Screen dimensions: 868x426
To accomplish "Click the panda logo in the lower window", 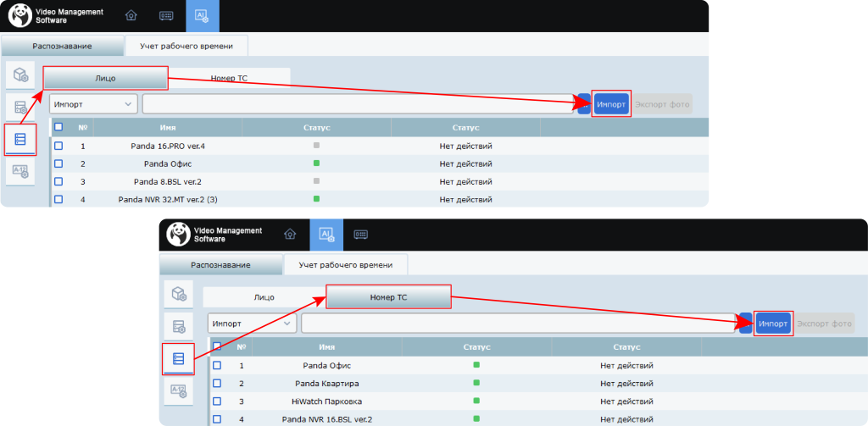I will click(179, 235).
